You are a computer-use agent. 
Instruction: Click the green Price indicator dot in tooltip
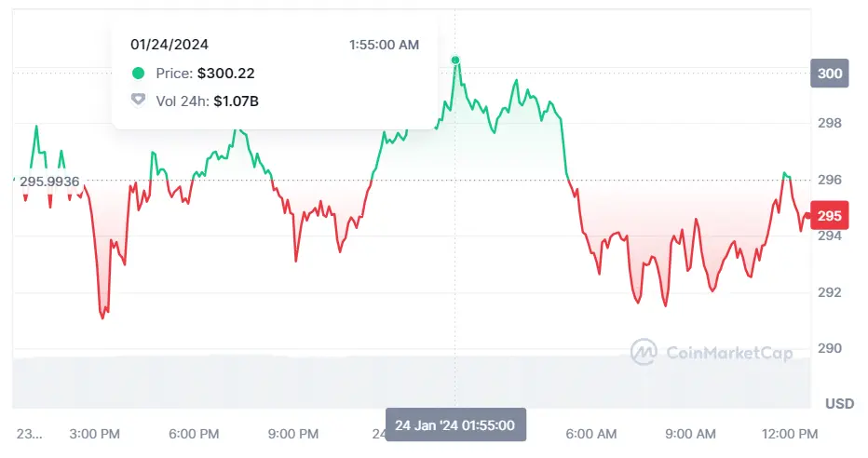[139, 73]
